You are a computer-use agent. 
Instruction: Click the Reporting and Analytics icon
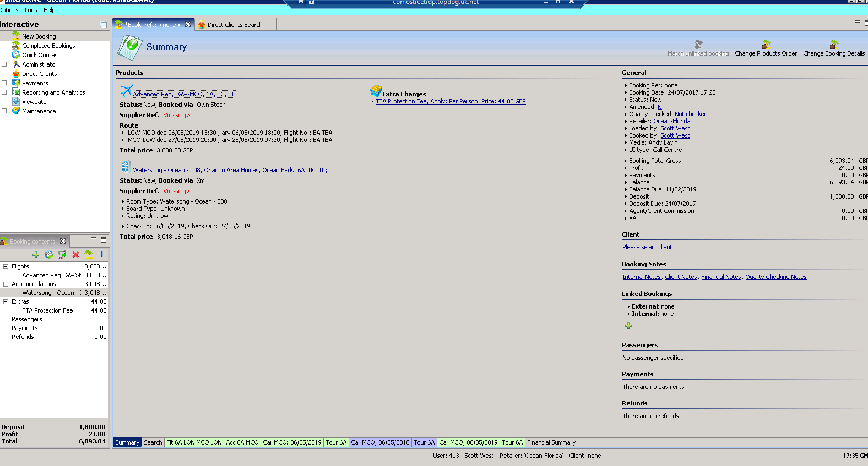tap(16, 92)
